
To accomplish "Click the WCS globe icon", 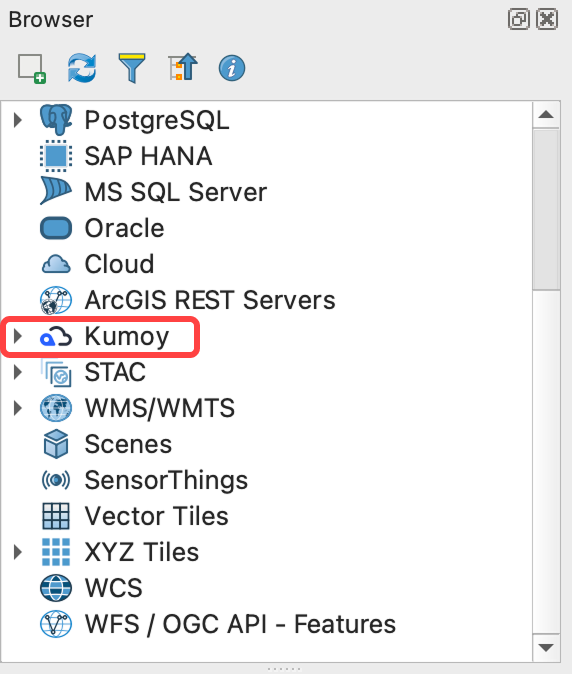I will click(x=56, y=588).
